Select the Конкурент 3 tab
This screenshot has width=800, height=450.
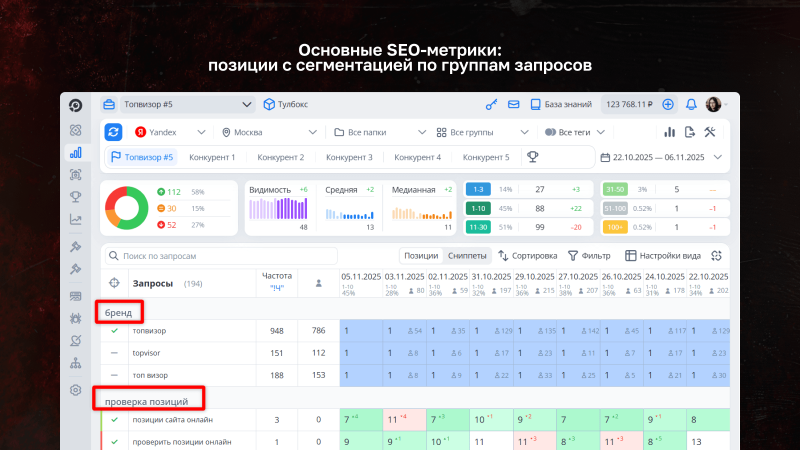click(x=349, y=157)
